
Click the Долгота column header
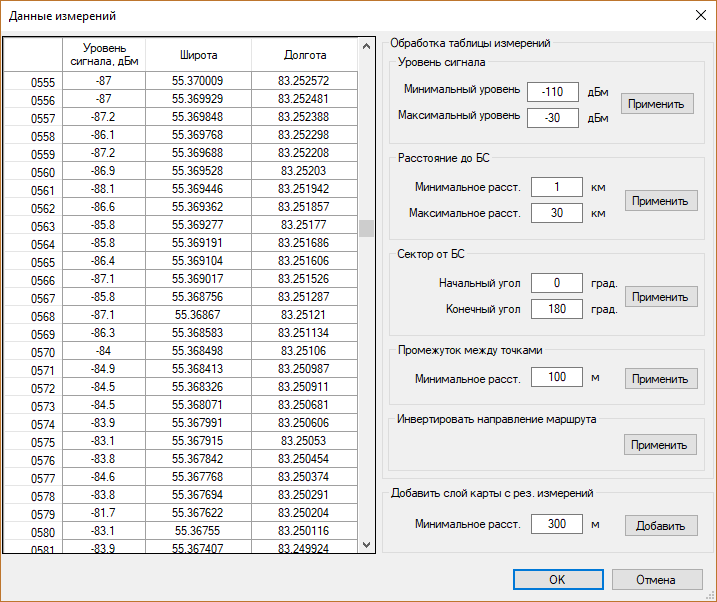[x=305, y=55]
